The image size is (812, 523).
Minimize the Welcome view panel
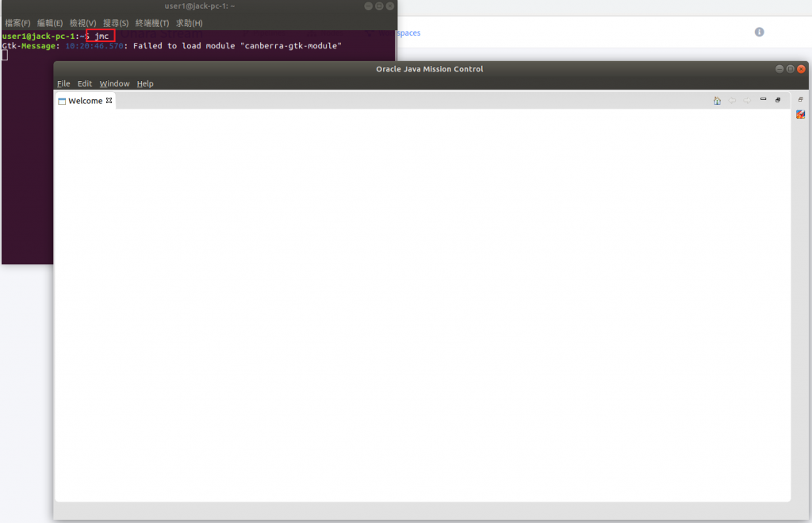pos(763,99)
